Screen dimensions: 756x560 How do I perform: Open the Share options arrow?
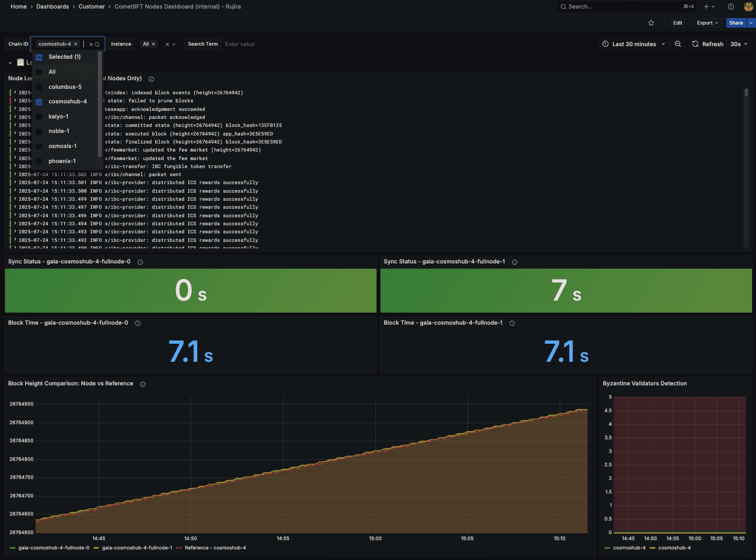point(751,23)
